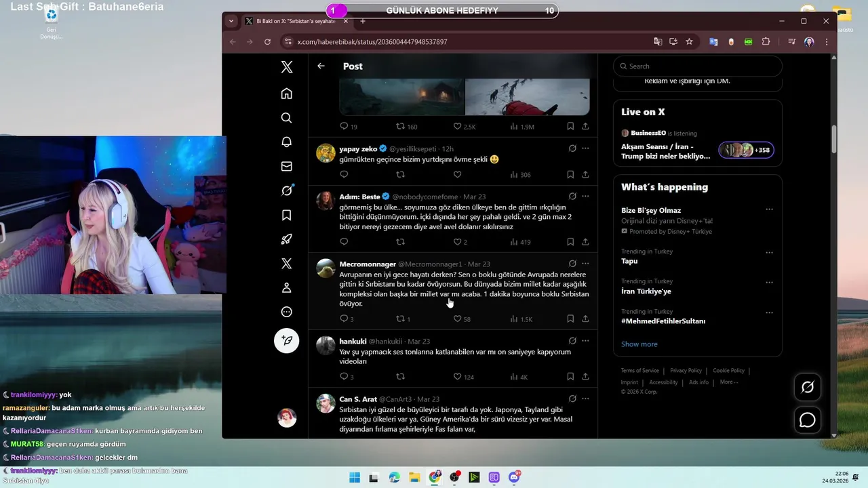The height and width of the screenshot is (488, 868).
Task: Open More circle icon in sidebar
Action: 287,312
